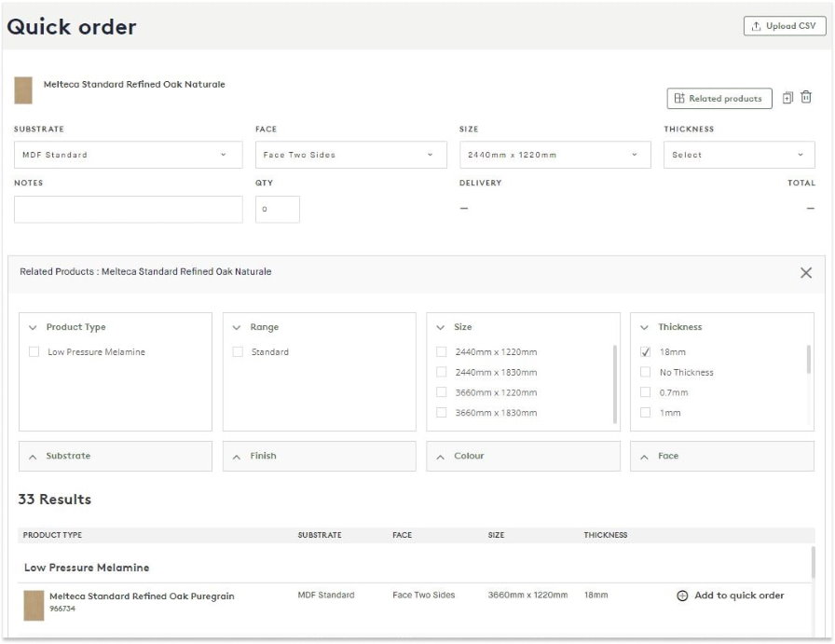The image size is (835, 644).
Task: Click the Qty input field
Action: (278, 210)
